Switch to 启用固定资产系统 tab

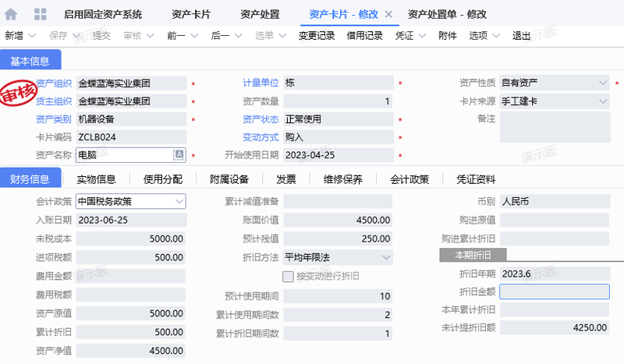click(x=103, y=14)
